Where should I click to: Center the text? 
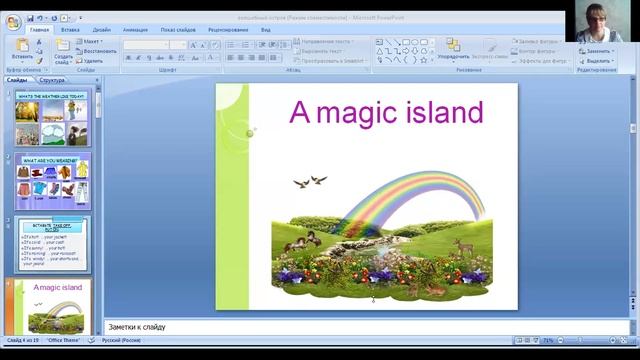pos(241,58)
